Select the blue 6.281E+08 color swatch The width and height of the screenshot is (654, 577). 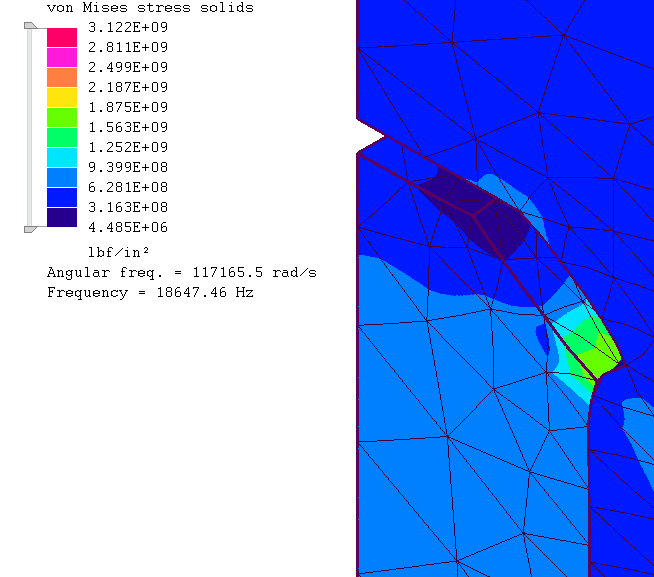click(x=62, y=197)
